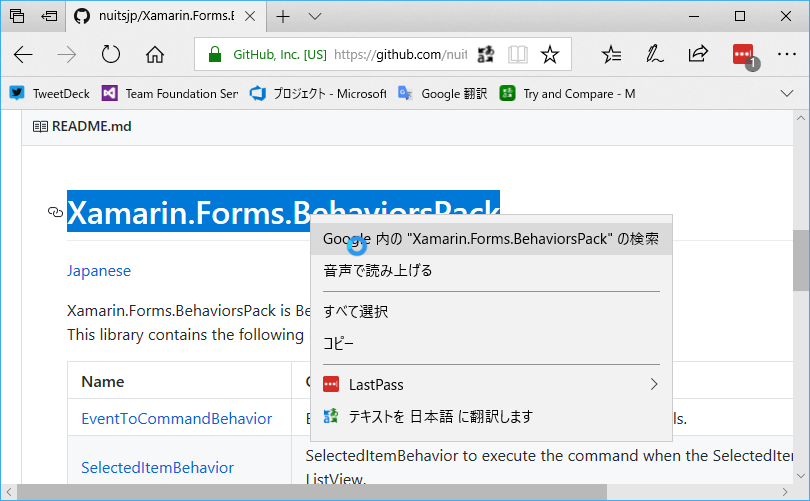Add notes with the pen icon
Screen dimensions: 810x501
pyautogui.click(x=655, y=54)
